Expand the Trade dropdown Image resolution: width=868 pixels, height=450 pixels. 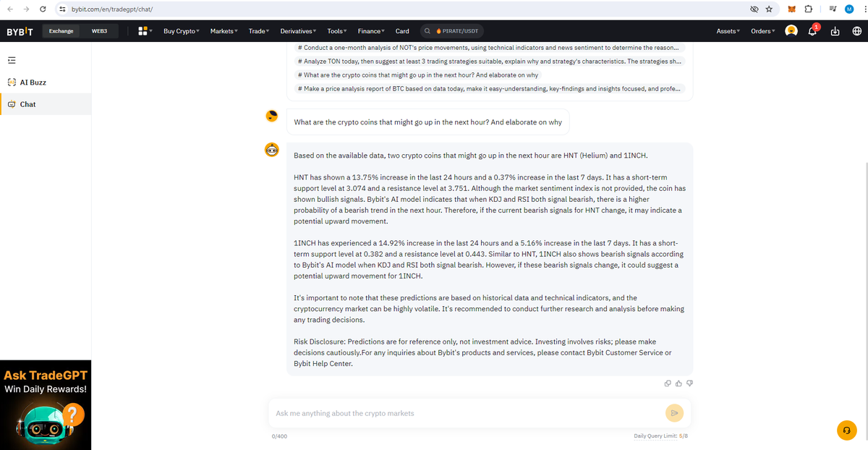pyautogui.click(x=259, y=31)
